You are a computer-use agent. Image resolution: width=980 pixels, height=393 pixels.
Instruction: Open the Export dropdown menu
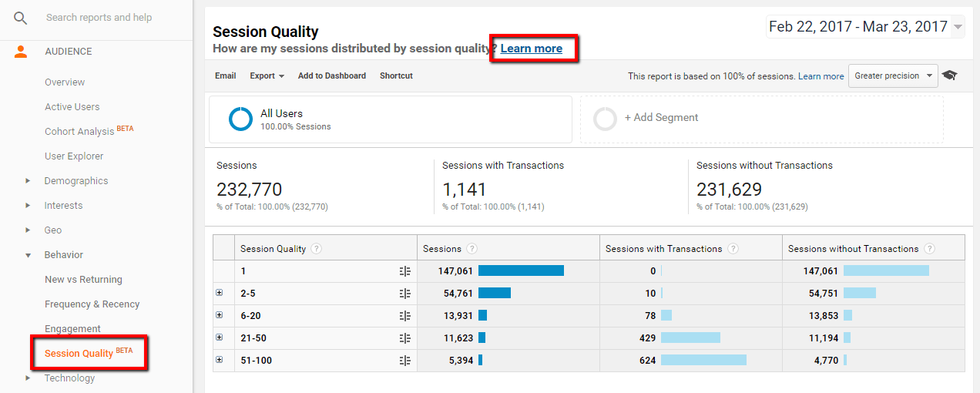pos(267,76)
